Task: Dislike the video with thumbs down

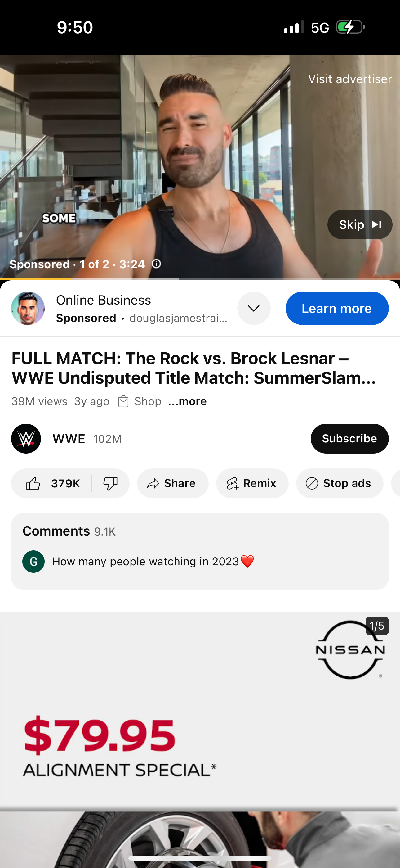Action: (110, 484)
